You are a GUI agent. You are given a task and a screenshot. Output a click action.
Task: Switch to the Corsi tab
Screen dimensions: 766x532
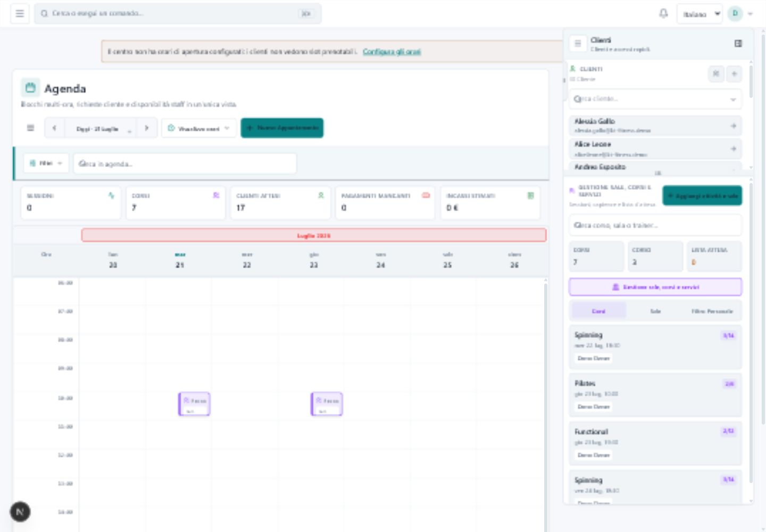point(598,311)
